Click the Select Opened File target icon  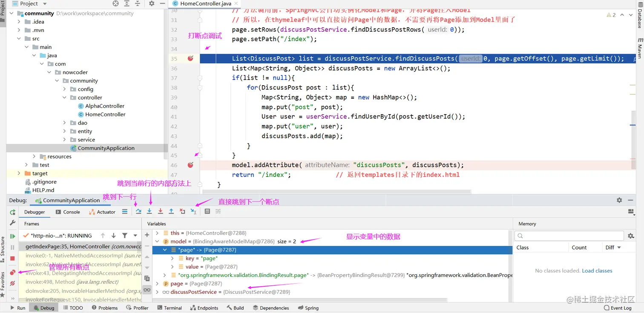(115, 3)
